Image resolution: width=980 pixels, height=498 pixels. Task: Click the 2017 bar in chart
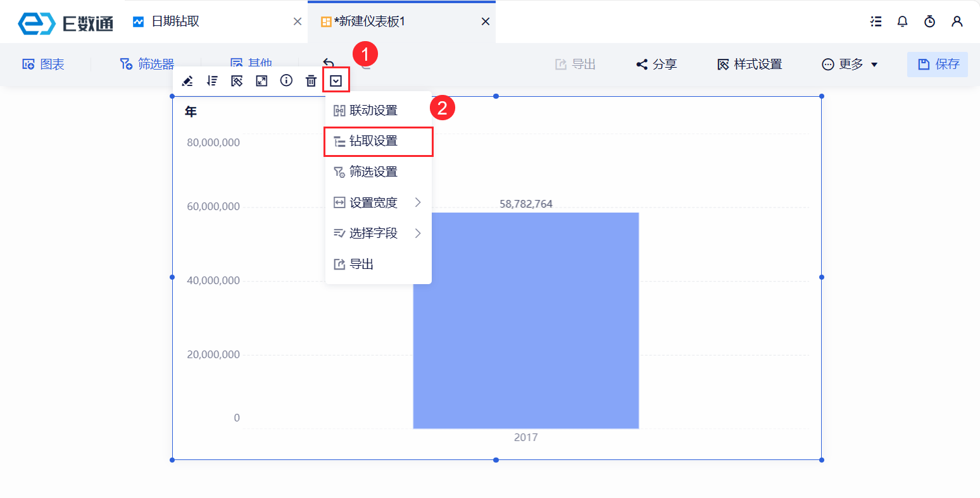pyautogui.click(x=525, y=321)
